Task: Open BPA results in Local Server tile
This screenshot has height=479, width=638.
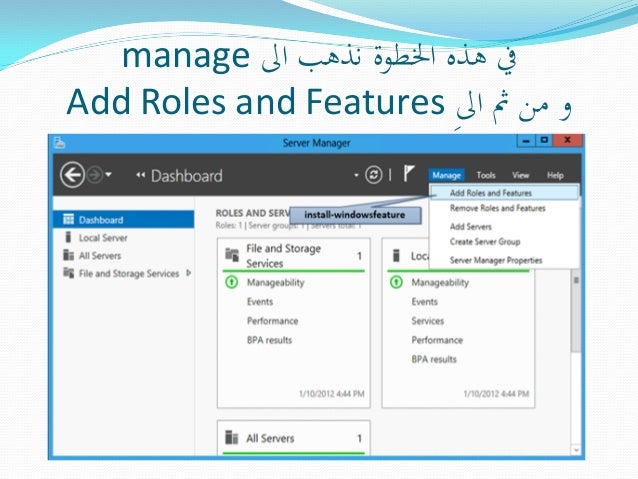Action: pos(434,359)
